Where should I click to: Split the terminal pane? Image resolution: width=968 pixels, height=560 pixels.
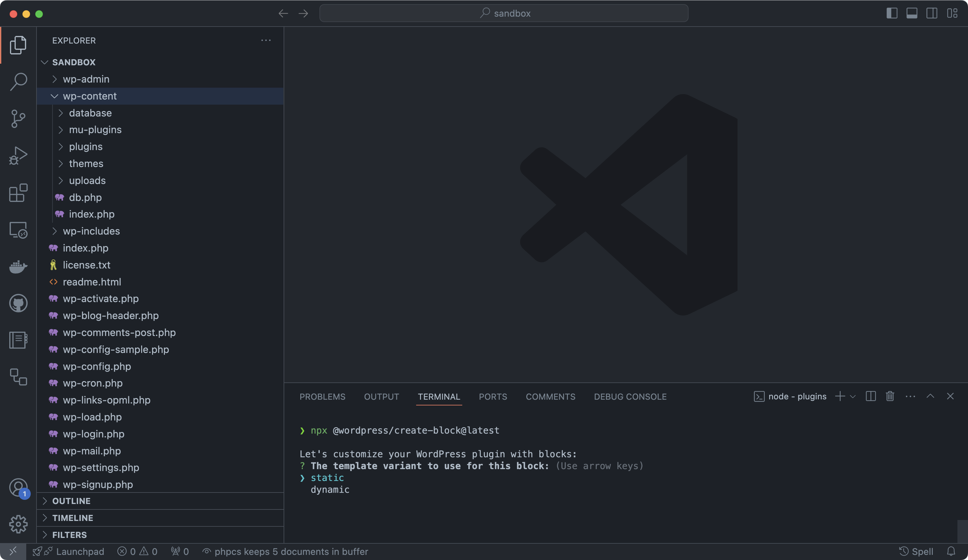click(871, 396)
